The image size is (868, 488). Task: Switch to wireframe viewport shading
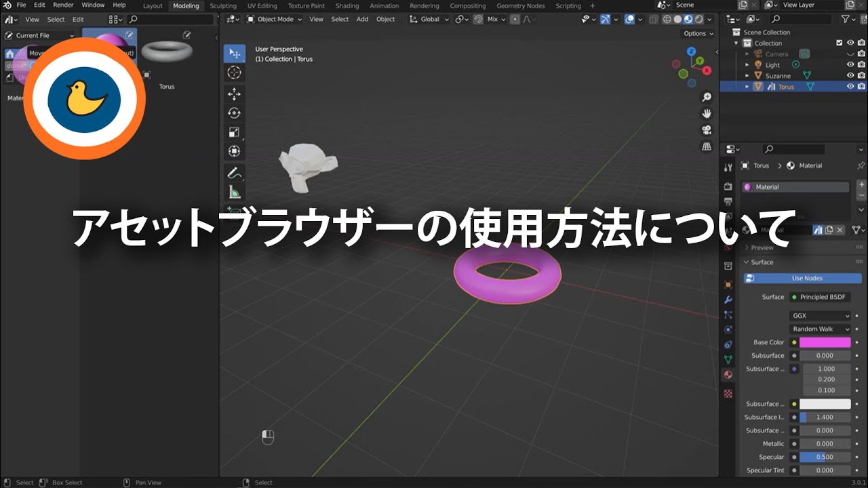pyautogui.click(x=667, y=20)
